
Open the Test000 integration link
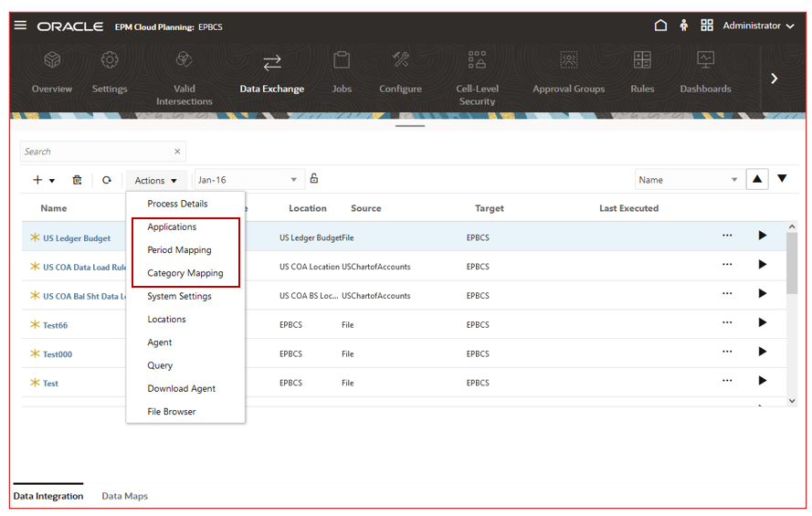coord(58,354)
